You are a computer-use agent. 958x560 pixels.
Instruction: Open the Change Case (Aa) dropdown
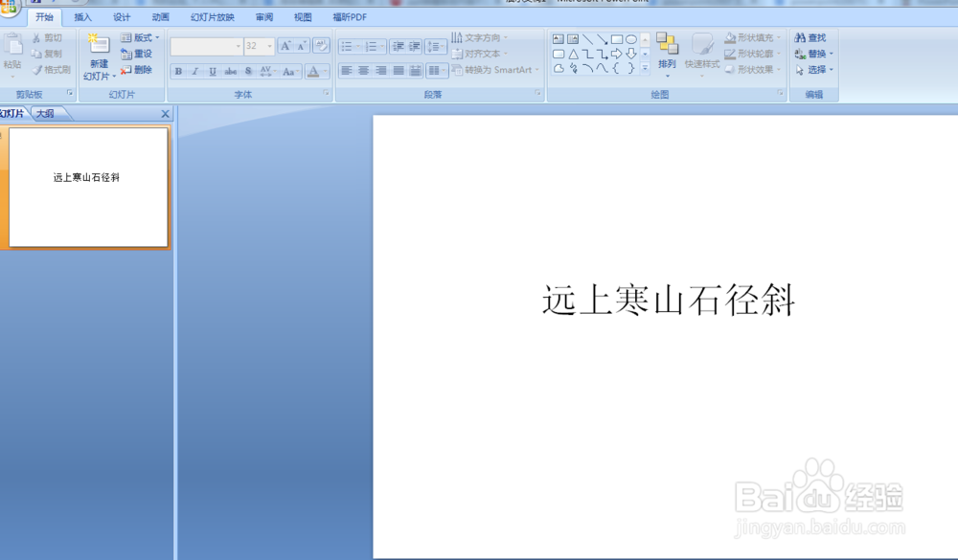[x=290, y=72]
